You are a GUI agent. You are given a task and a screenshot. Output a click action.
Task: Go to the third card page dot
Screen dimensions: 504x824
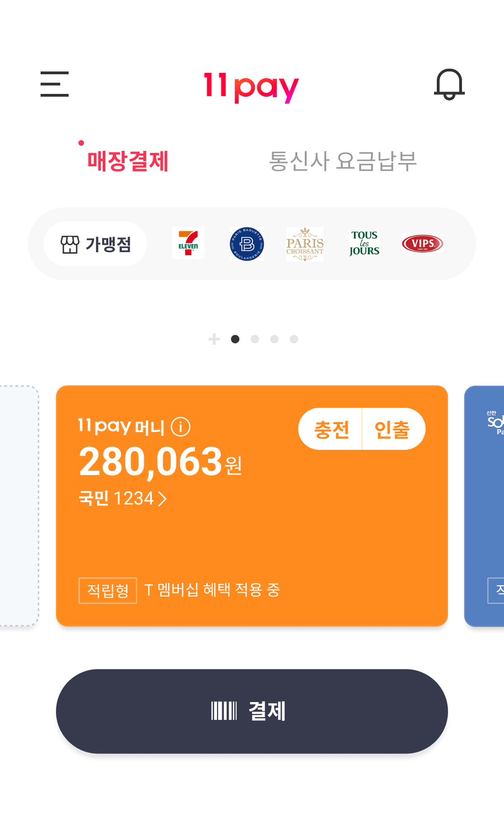tap(274, 339)
